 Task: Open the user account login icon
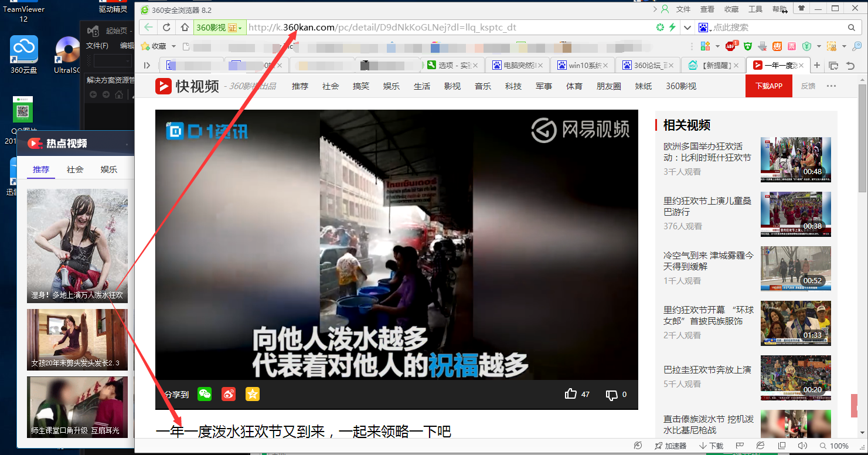click(665, 9)
